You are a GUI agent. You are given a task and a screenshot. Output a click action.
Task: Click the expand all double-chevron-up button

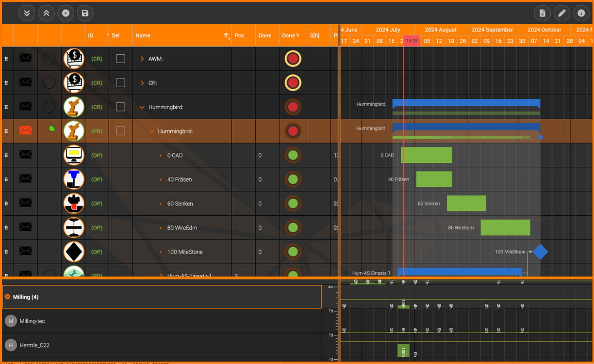click(x=46, y=13)
